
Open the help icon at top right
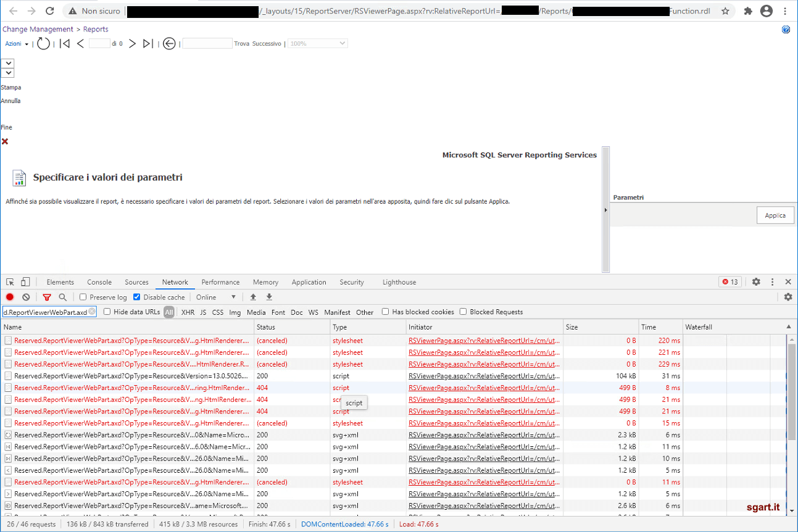coord(786,30)
